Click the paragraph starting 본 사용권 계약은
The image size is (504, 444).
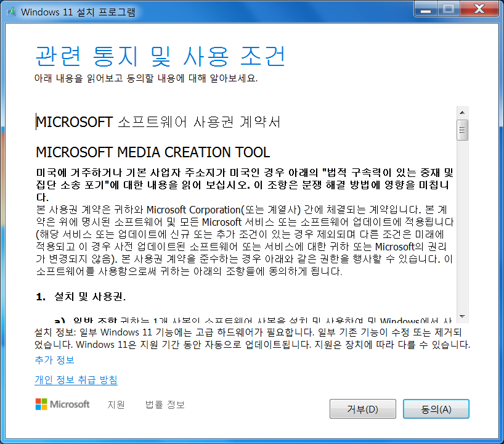(245, 240)
